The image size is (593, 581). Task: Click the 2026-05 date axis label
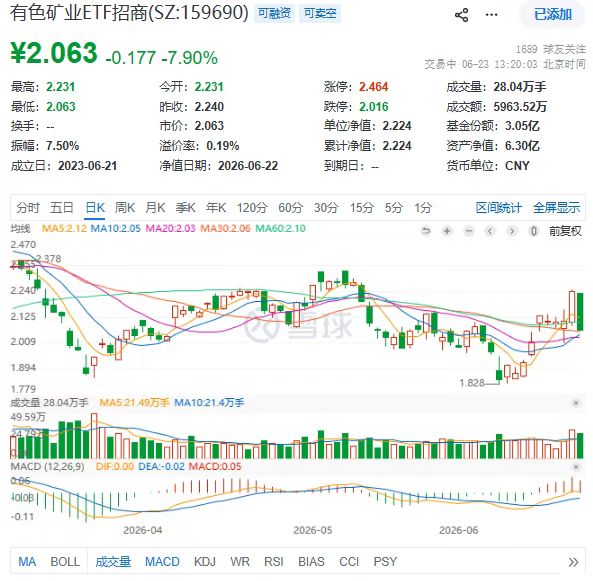(312, 530)
